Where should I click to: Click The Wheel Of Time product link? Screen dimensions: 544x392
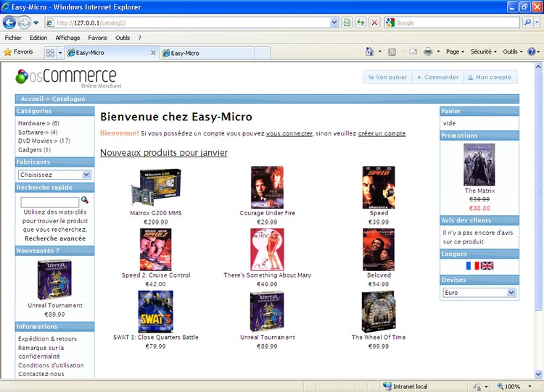point(379,337)
